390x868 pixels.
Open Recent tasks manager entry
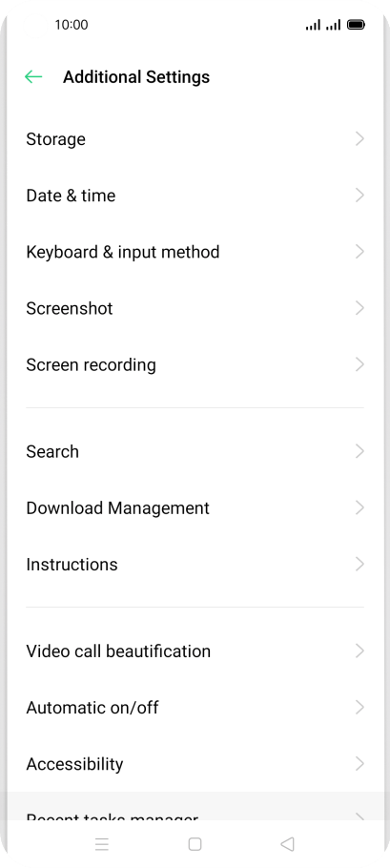195,807
